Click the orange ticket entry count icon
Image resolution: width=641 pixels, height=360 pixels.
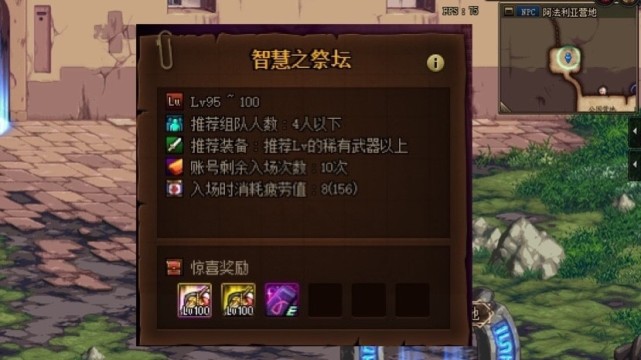pos(174,167)
